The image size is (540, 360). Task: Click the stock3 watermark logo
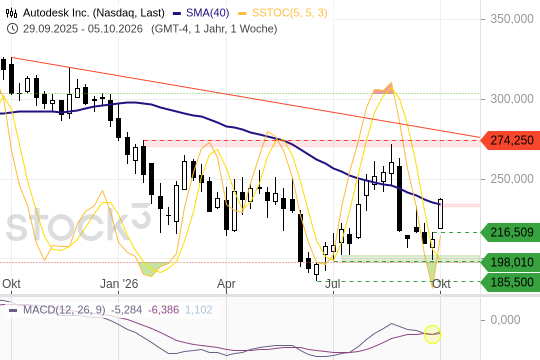tap(79, 222)
